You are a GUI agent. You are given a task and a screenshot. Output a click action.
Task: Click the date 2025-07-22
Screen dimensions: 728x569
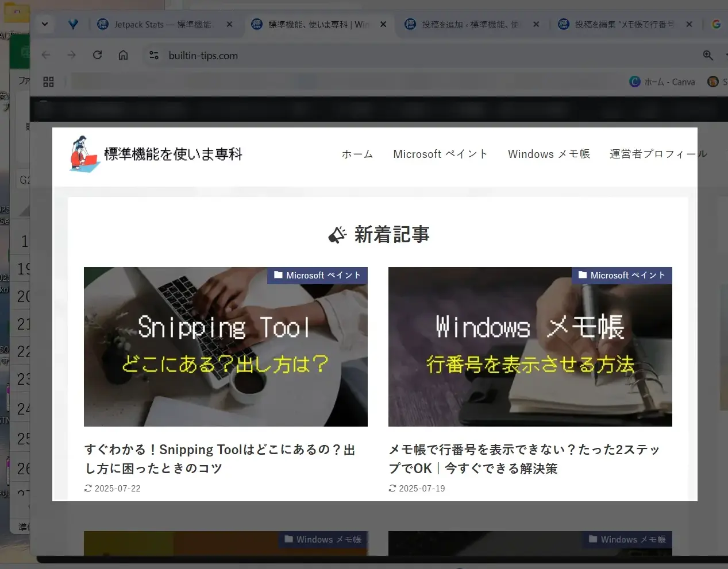118,489
